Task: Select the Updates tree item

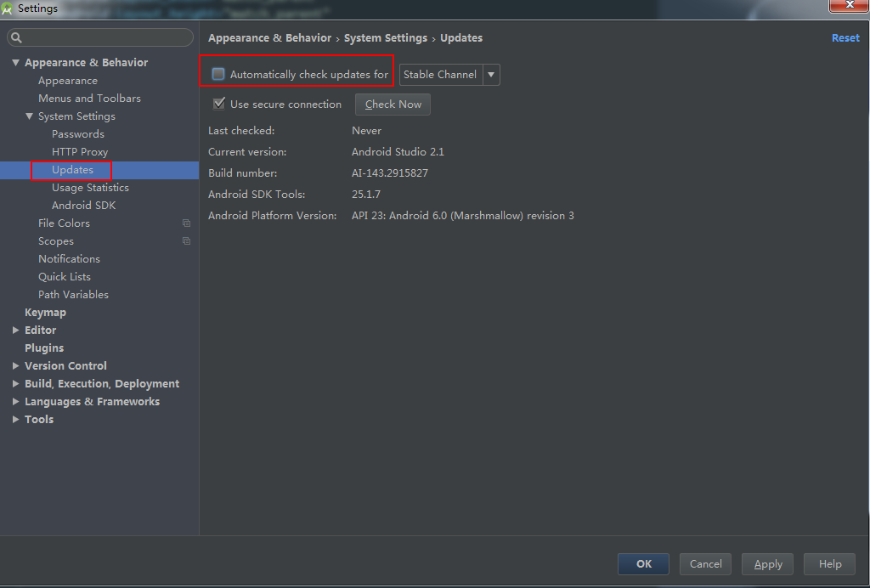Action: [x=99, y=170]
